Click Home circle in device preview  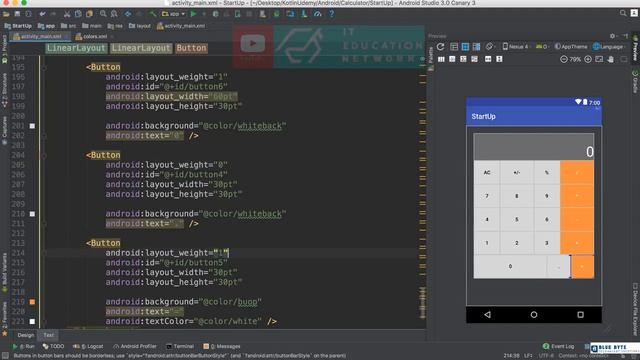(x=534, y=315)
